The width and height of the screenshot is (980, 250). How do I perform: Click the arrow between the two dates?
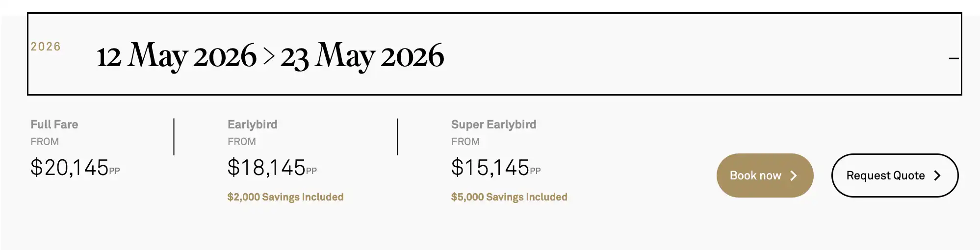(268, 56)
